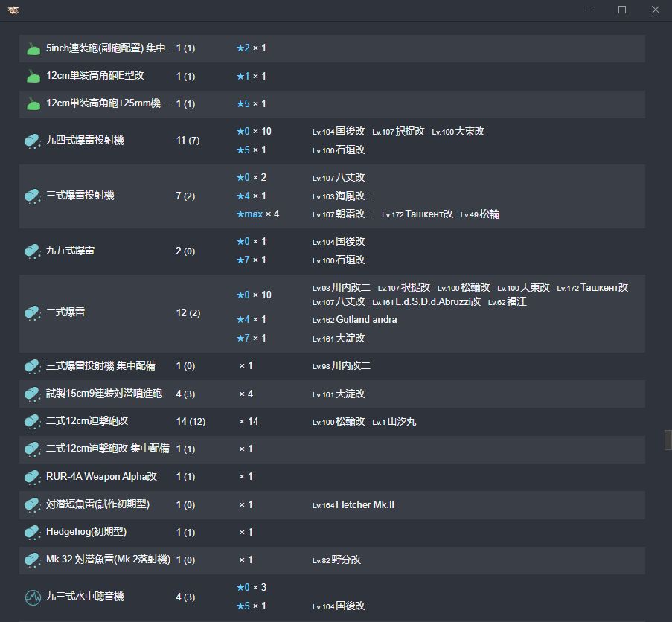This screenshot has height=622, width=672.
Task: Click 川内改二 in the 三式爆雷投射機 集中配備 row
Action: pyautogui.click(x=342, y=366)
